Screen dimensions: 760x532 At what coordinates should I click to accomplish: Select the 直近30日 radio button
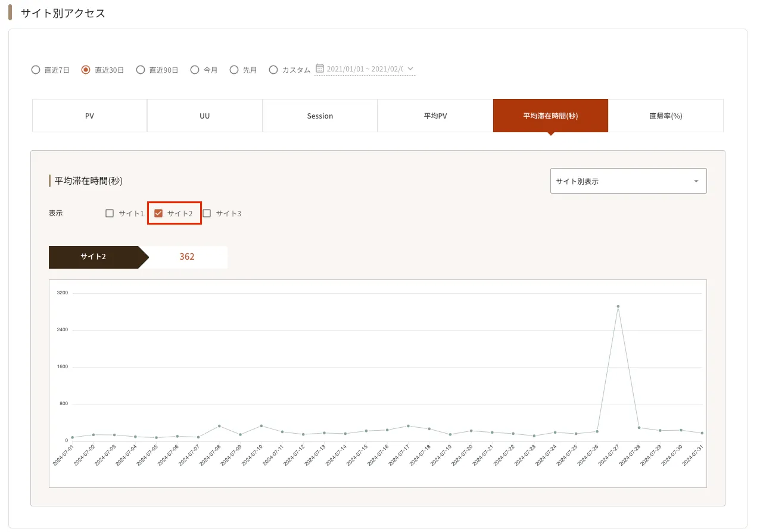[x=86, y=70]
